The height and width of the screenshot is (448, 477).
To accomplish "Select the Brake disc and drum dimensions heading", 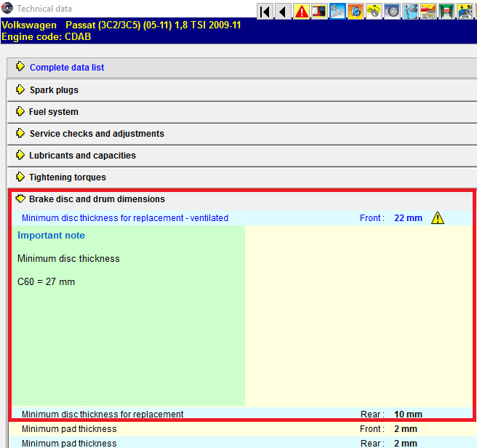I will pyautogui.click(x=97, y=199).
